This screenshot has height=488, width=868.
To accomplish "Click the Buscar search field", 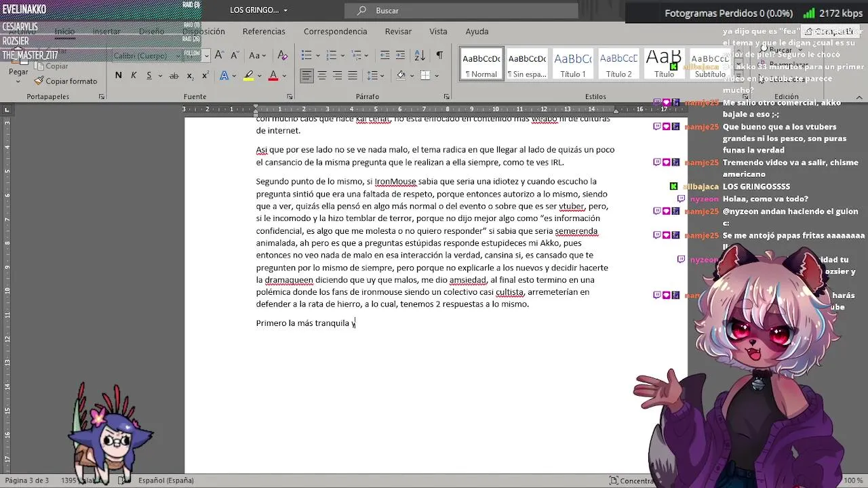I will 461,10.
